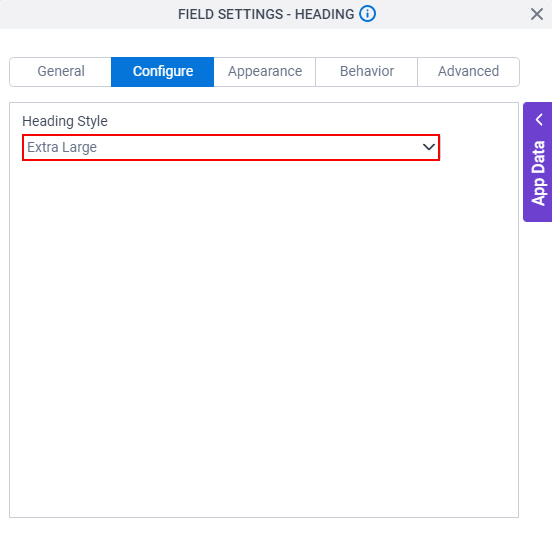Screen dimensions: 552x543
Task: Switch to the General tab
Action: (61, 71)
